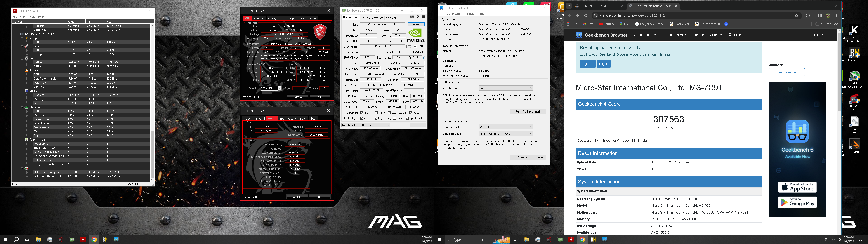Click the Bus Interface question mark icon

tap(424, 57)
